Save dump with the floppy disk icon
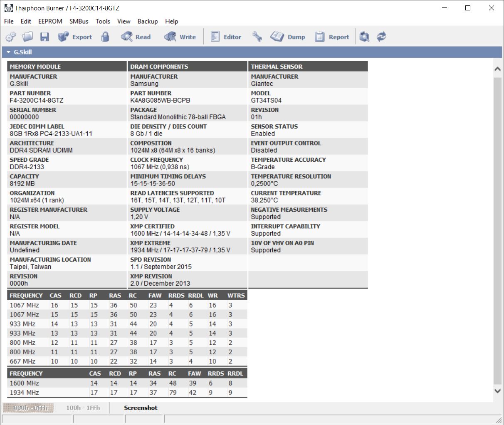 [44, 37]
